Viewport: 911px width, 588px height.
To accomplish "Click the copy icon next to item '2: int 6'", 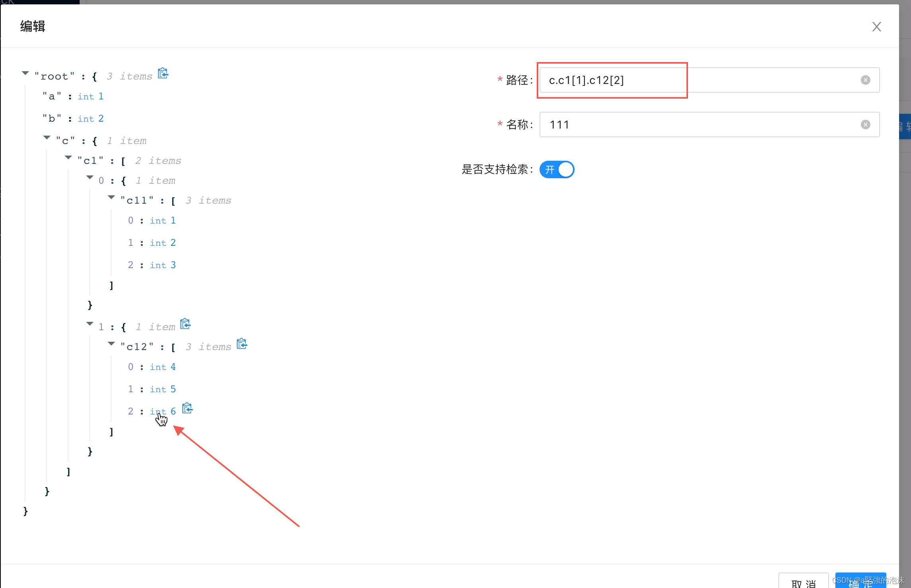I will [187, 409].
